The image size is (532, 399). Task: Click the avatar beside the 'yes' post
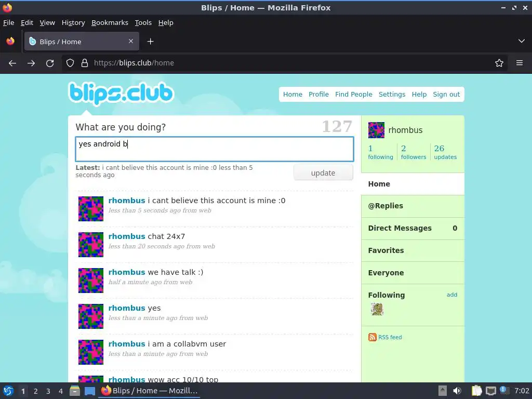click(x=91, y=316)
